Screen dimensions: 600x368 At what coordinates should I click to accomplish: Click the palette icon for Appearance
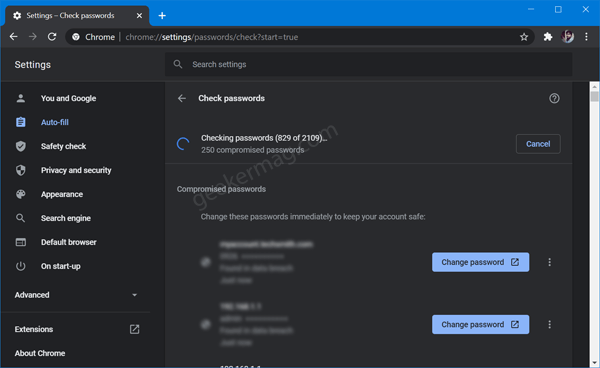tap(21, 194)
